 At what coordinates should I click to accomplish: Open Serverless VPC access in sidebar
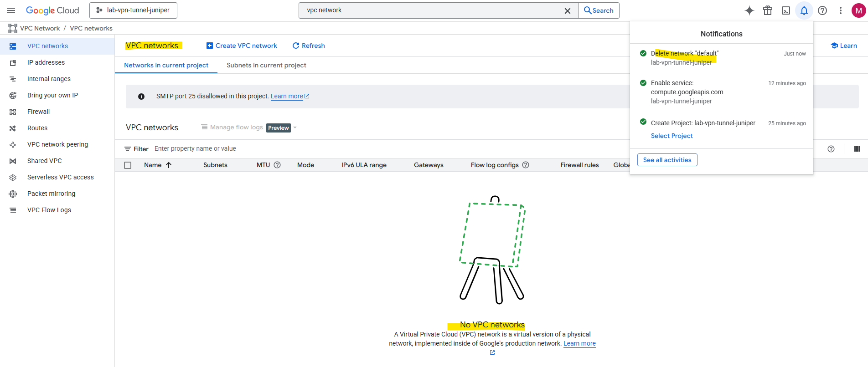click(x=57, y=177)
